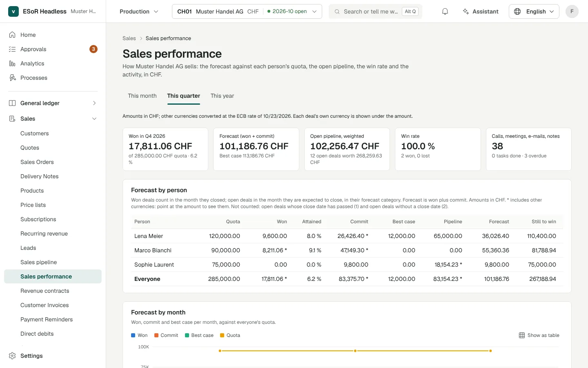Open Sales pipeline page
This screenshot has width=588, height=368.
(x=53, y=262)
